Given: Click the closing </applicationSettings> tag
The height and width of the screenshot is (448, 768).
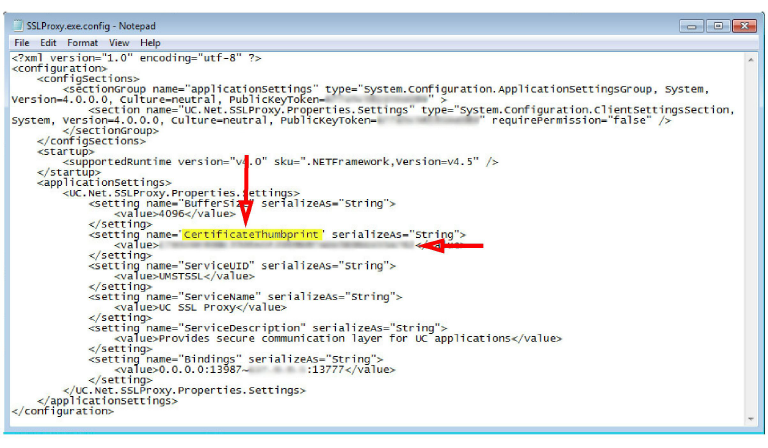Looking at the screenshot, I should tap(107, 401).
